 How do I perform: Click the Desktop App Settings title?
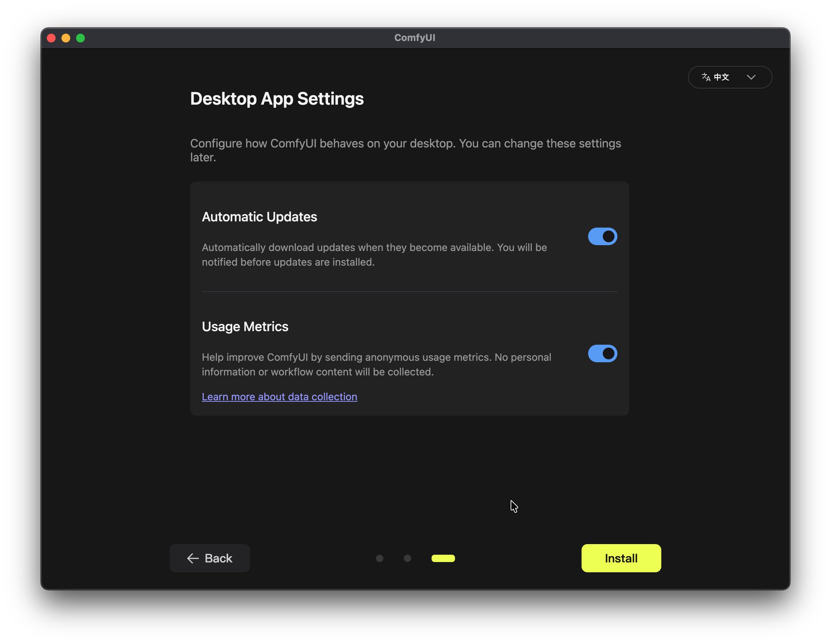point(277,98)
